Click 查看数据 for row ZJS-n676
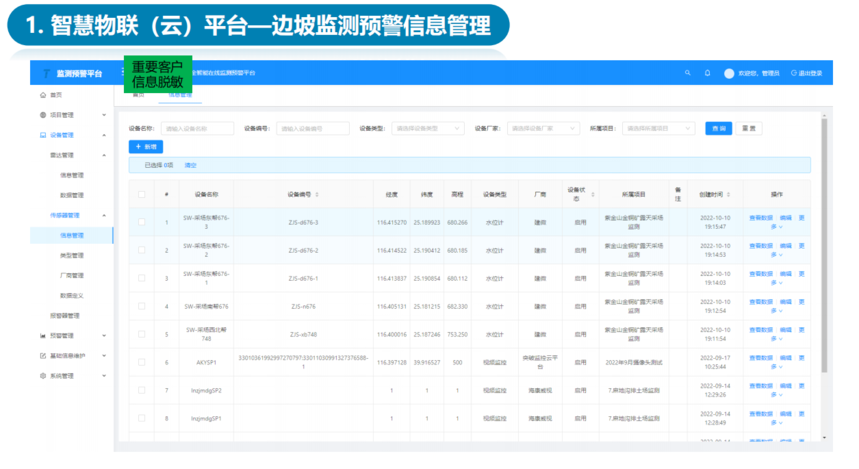The width and height of the screenshot is (859, 469). tap(761, 302)
